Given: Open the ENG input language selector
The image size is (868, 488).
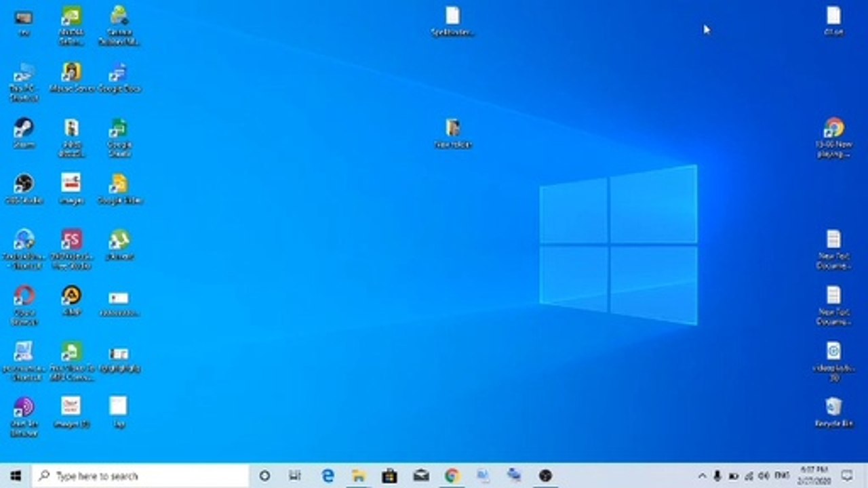Looking at the screenshot, I should click(x=781, y=476).
